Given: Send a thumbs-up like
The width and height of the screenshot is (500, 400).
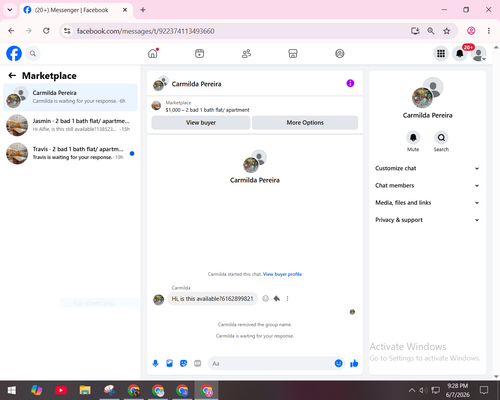Looking at the screenshot, I should click(x=354, y=363).
